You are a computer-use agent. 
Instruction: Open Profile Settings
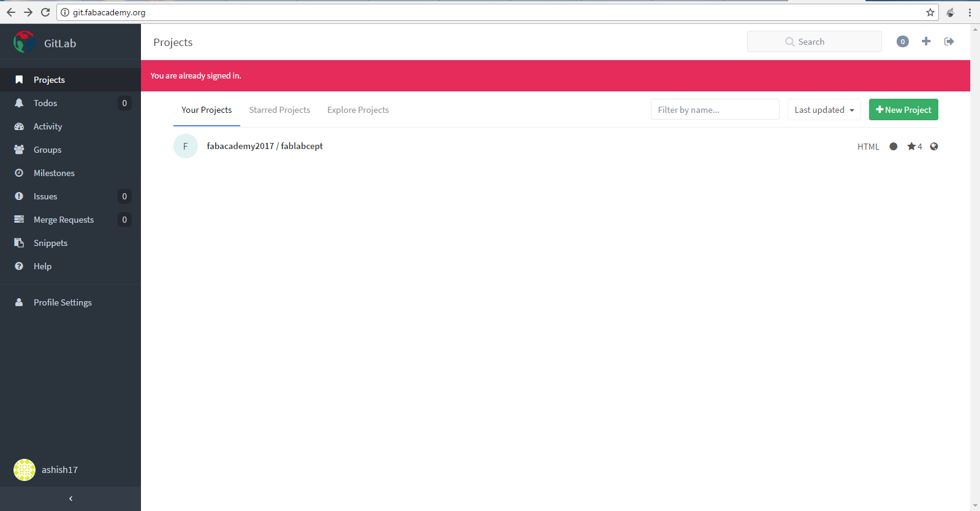[x=70, y=302]
